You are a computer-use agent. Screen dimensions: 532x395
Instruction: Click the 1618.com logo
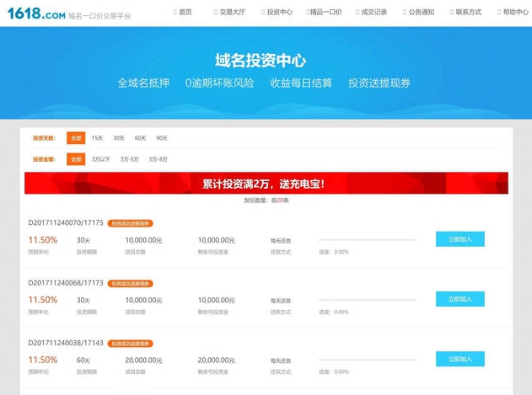point(36,13)
